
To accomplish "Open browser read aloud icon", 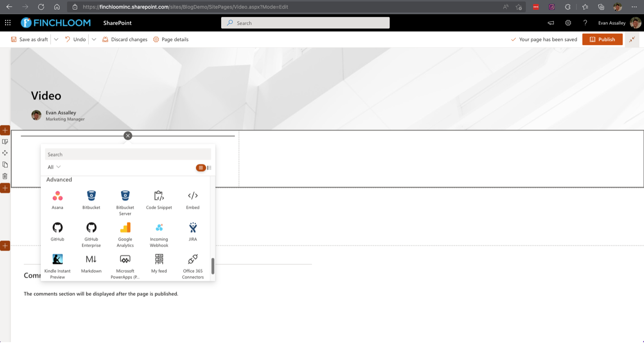I will [x=506, y=7].
